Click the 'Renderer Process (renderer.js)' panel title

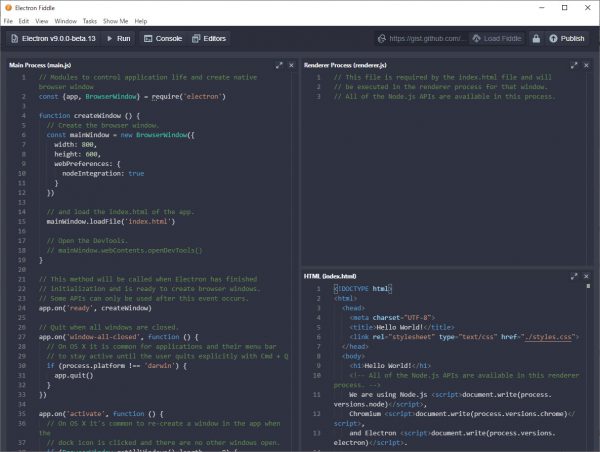click(x=345, y=65)
